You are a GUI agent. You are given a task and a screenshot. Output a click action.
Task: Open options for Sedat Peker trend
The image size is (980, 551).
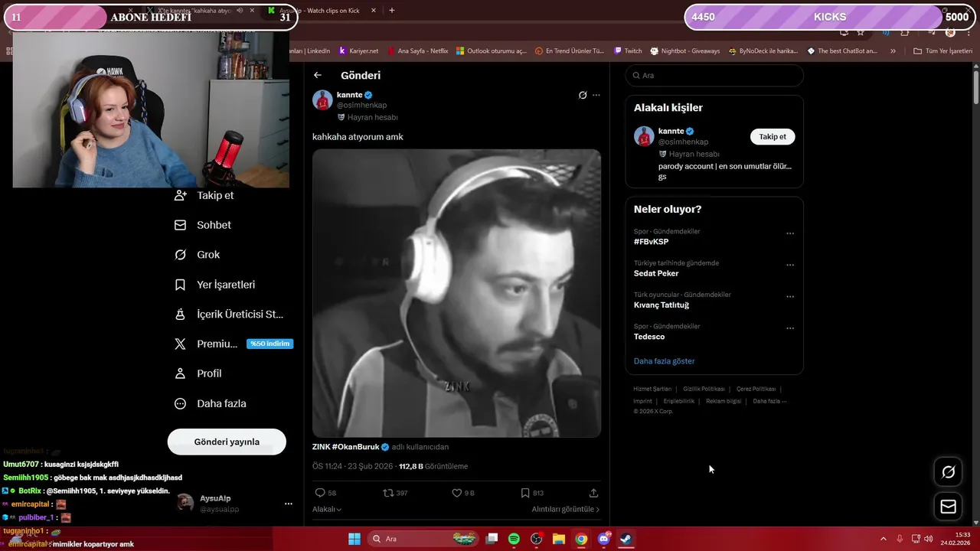[790, 265]
